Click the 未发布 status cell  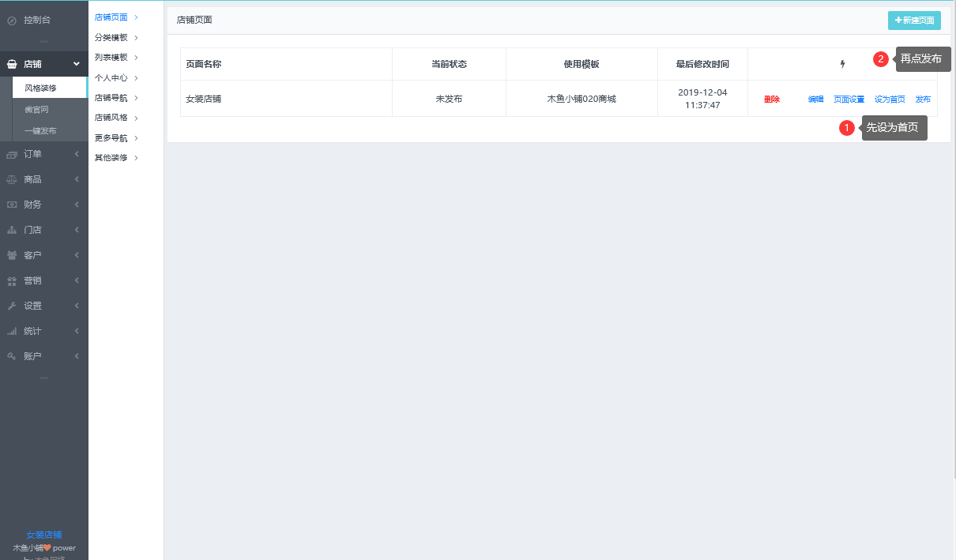coord(449,99)
